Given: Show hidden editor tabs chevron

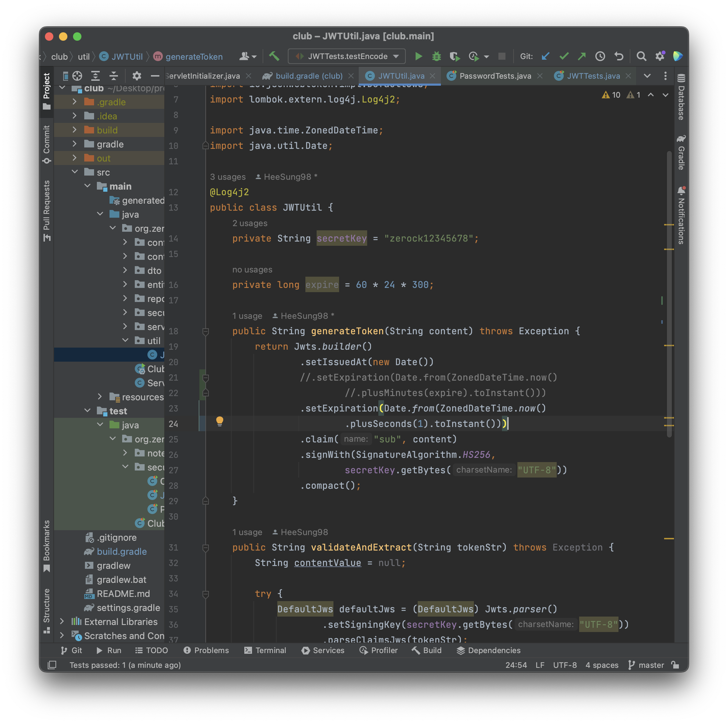Looking at the screenshot, I should click(x=647, y=76).
